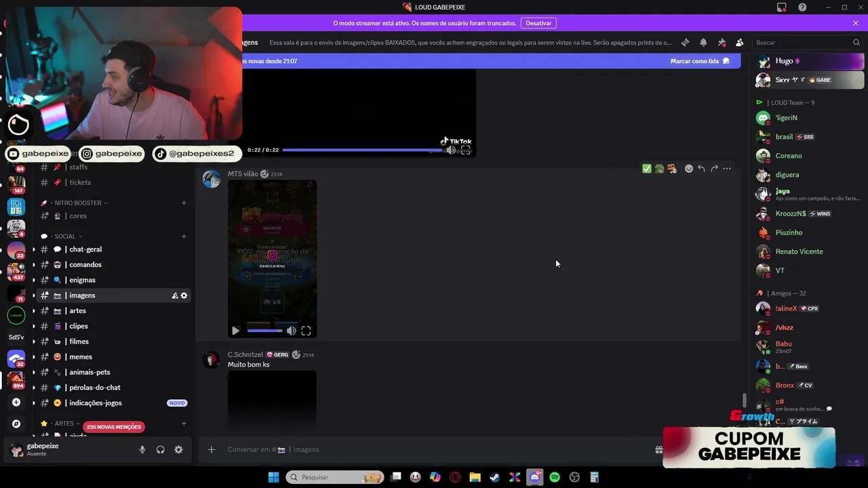This screenshot has height=488, width=868.
Task: Click the message input for imagens
Action: [x=434, y=449]
